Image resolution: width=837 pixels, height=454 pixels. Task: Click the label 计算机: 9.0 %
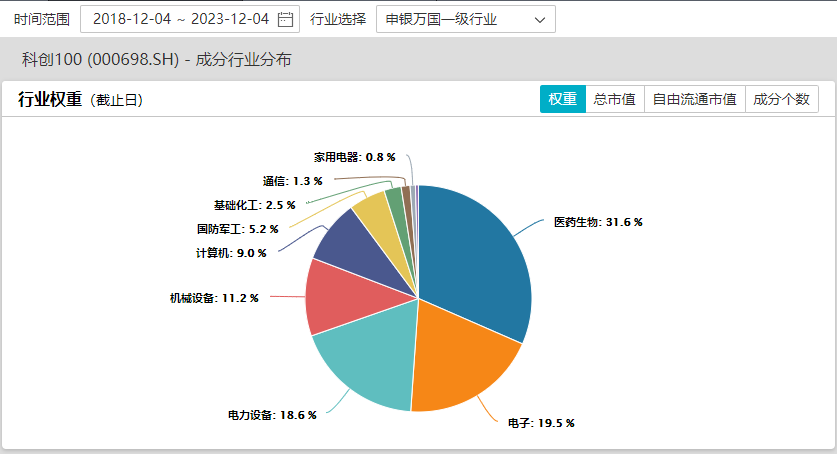[x=231, y=253]
